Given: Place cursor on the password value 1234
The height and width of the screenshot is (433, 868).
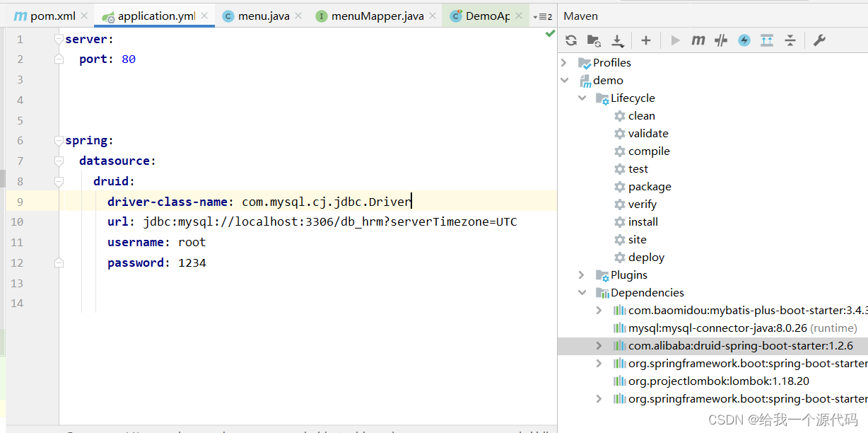Looking at the screenshot, I should (191, 262).
